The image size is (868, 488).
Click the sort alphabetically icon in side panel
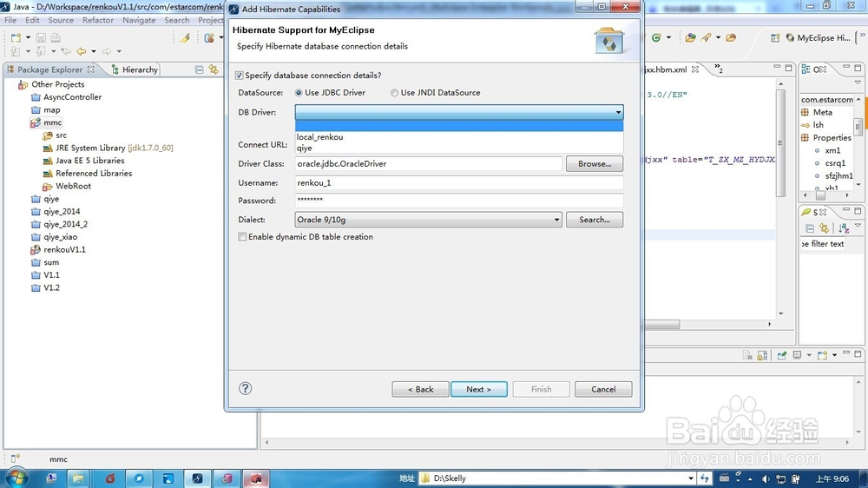click(843, 228)
